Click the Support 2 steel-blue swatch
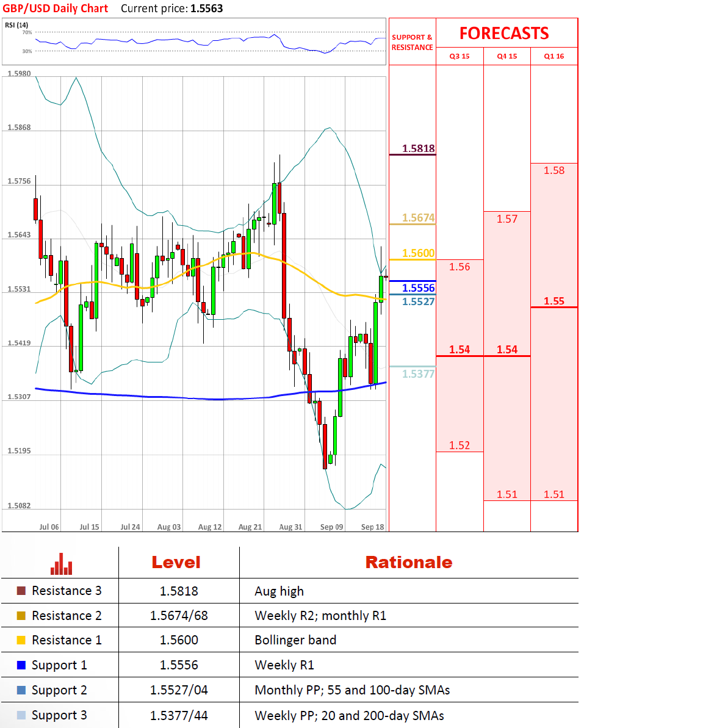 tap(21, 690)
